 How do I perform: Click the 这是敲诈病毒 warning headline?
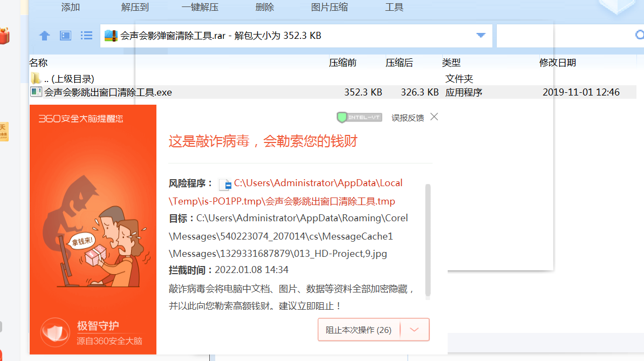[x=263, y=141]
